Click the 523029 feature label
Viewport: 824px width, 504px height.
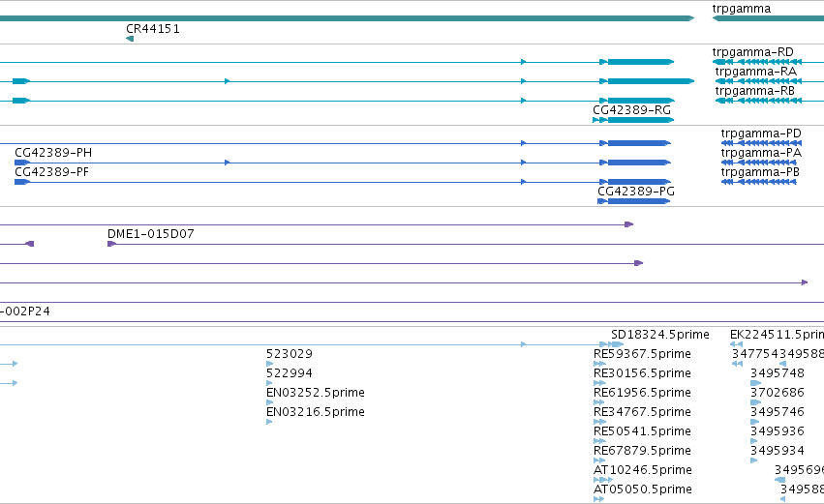point(290,354)
